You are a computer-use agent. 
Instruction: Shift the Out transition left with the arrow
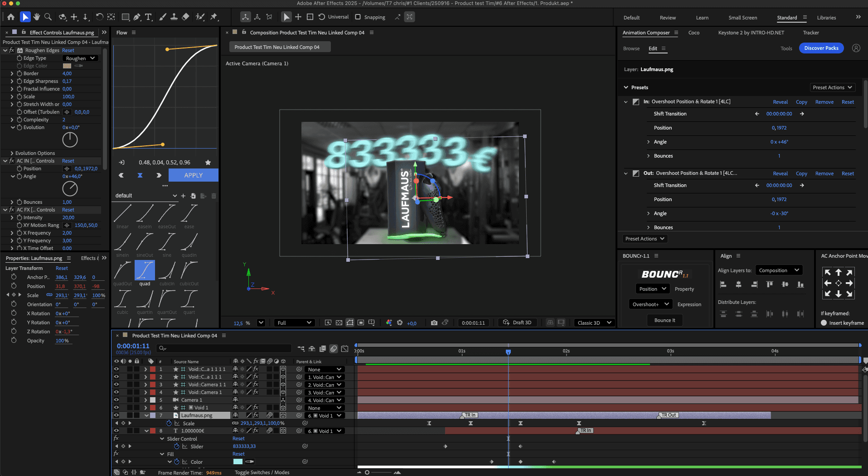click(x=757, y=185)
